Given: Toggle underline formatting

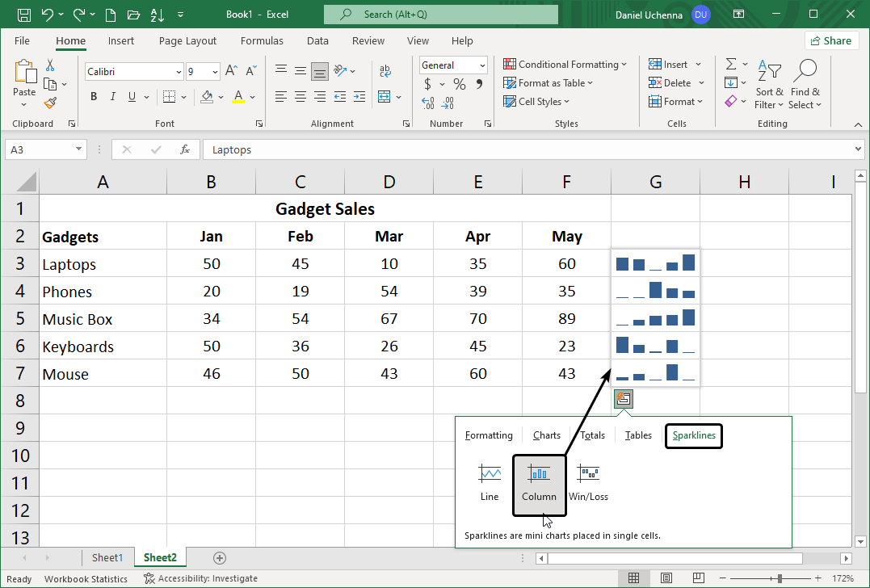Looking at the screenshot, I should coord(131,96).
